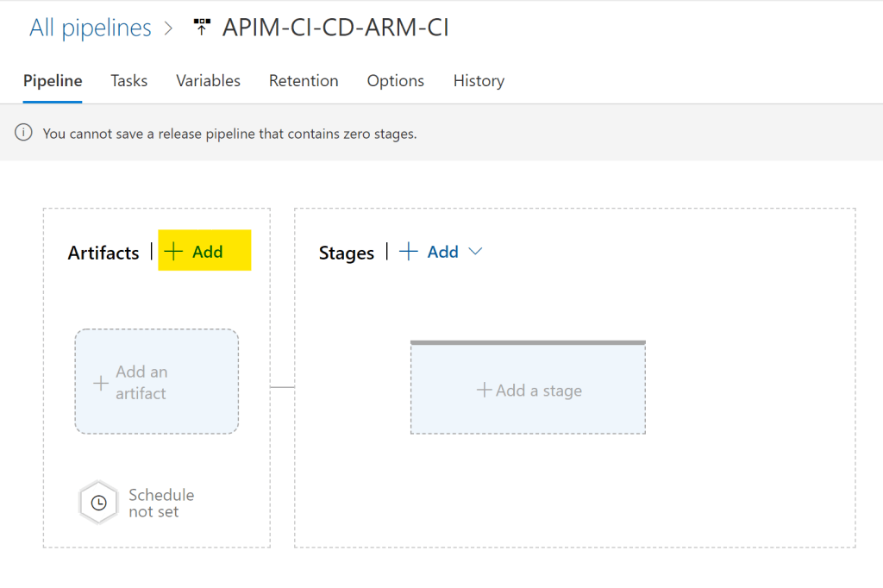Open the All pipelines breadcrumb link

pyautogui.click(x=90, y=28)
